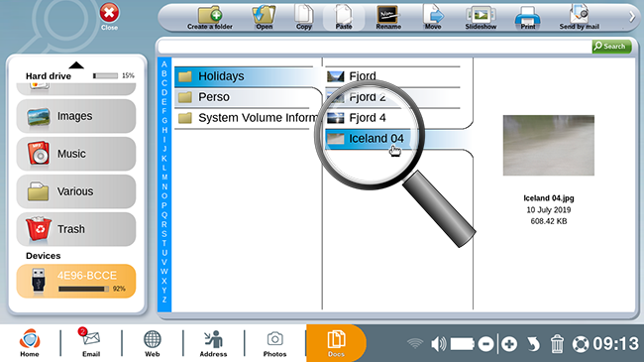Collapse the Hard drive list with up arrow
The image size is (644, 362).
(x=76, y=65)
